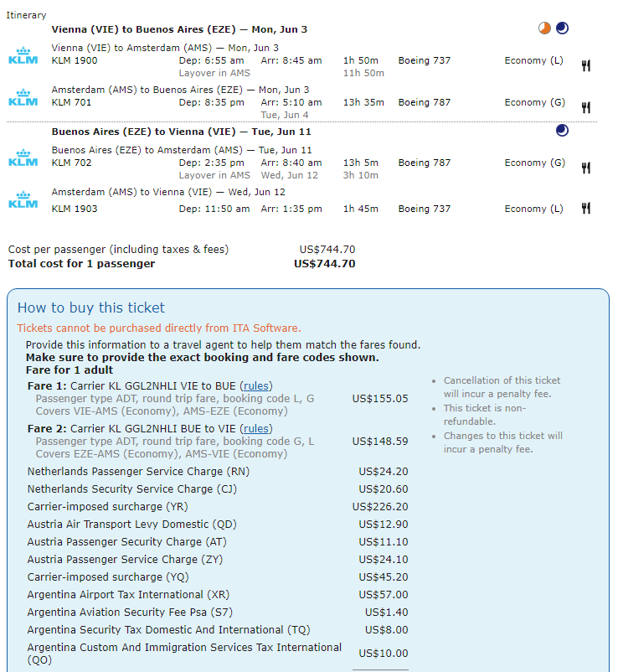Image resolution: width=618 pixels, height=672 pixels.
Task: Click the Buenos Aires to Vienna heading
Action: (x=181, y=132)
